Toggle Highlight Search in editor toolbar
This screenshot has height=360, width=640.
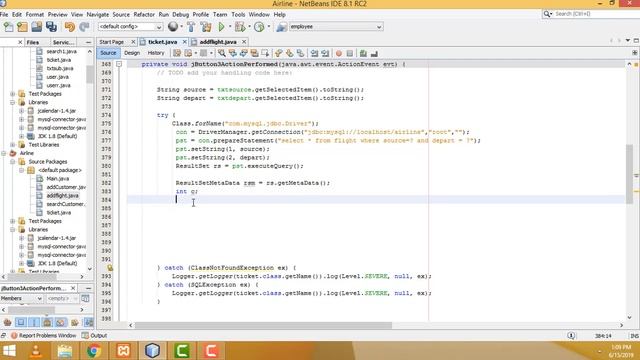254,53
